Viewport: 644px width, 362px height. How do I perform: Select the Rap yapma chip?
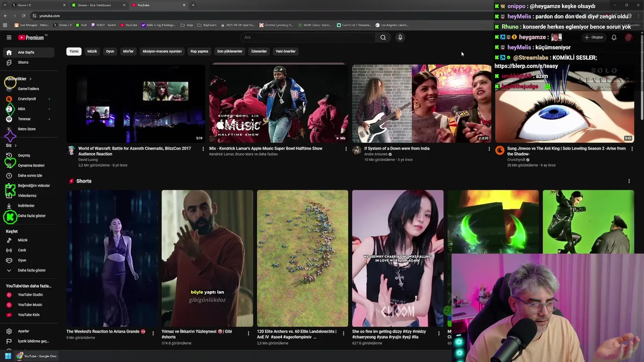[199, 51]
